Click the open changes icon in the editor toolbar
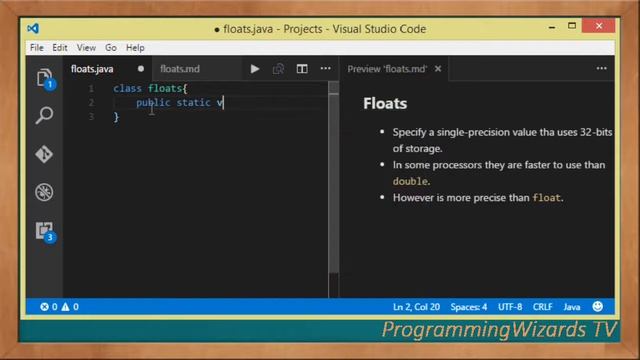This screenshot has width=640, height=360. (x=278, y=69)
